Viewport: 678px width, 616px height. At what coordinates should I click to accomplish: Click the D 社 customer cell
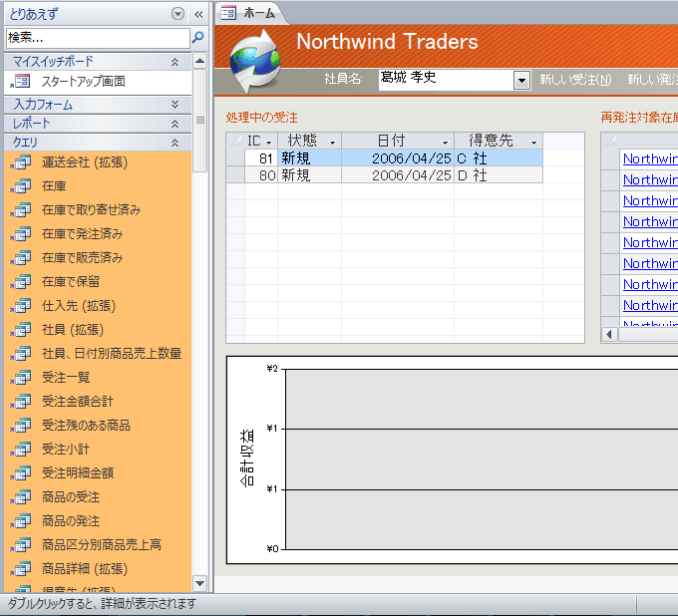[499, 175]
